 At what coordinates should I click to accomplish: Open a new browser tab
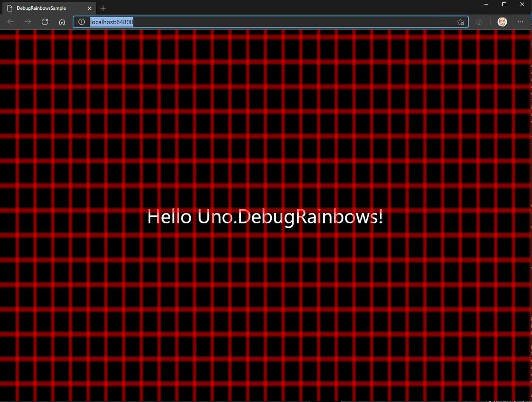pyautogui.click(x=103, y=8)
